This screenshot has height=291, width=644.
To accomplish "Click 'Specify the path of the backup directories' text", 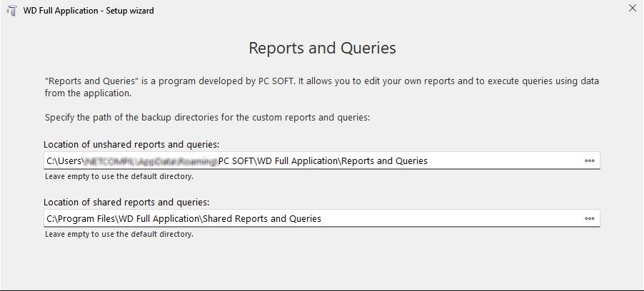I will 208,118.
